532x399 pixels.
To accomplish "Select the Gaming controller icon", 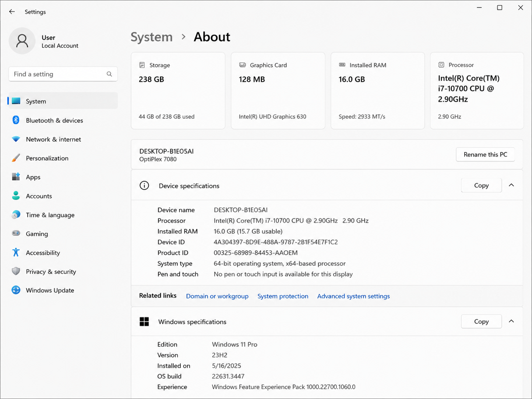I will pos(16,233).
